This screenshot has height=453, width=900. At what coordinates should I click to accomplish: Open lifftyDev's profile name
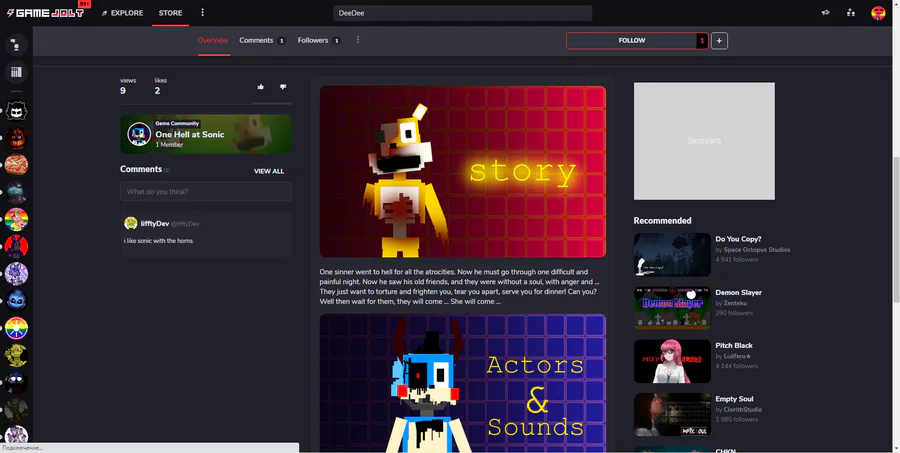155,223
